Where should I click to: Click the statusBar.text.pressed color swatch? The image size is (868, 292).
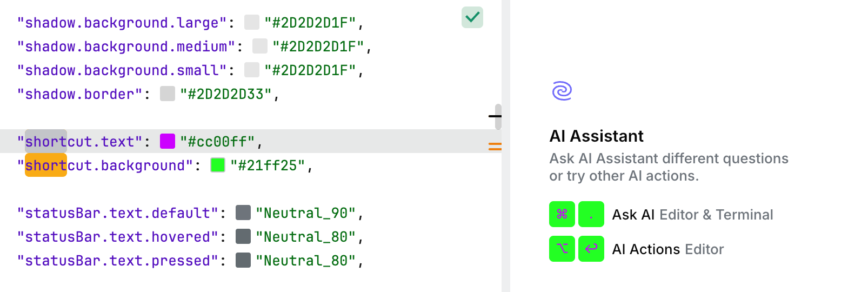pyautogui.click(x=243, y=261)
